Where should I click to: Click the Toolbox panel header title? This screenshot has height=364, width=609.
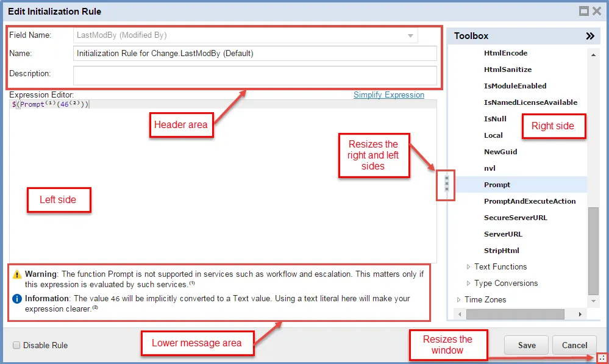pyautogui.click(x=471, y=36)
